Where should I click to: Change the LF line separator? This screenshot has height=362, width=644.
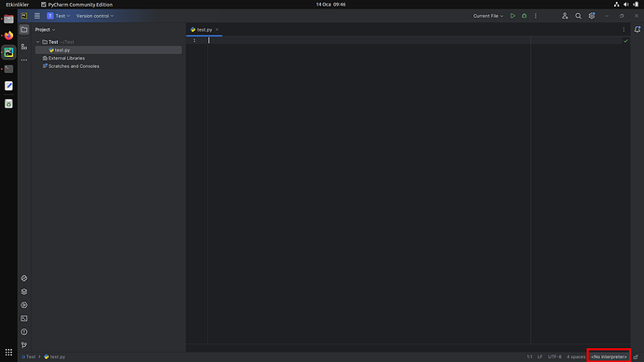539,356
